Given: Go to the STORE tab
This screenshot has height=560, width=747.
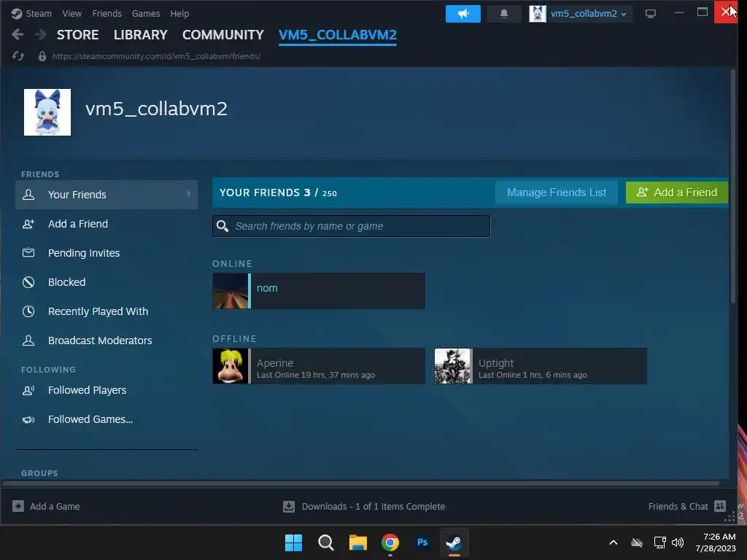Looking at the screenshot, I should (77, 35).
